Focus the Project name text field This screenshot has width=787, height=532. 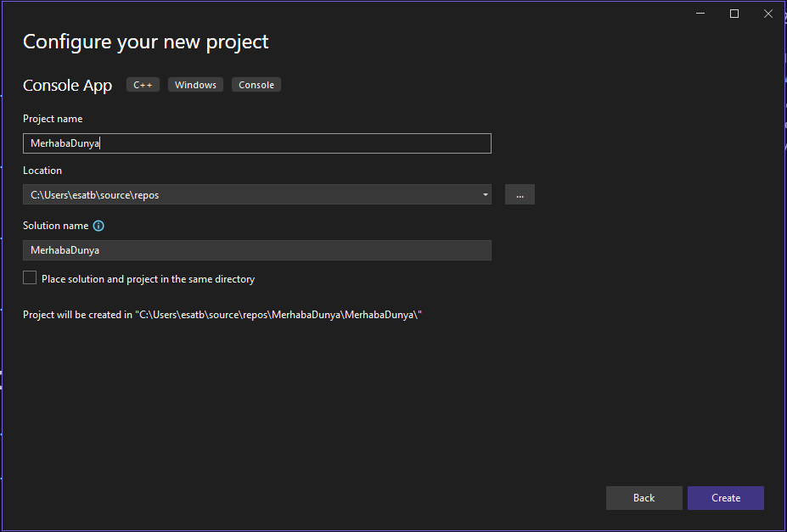(256, 143)
